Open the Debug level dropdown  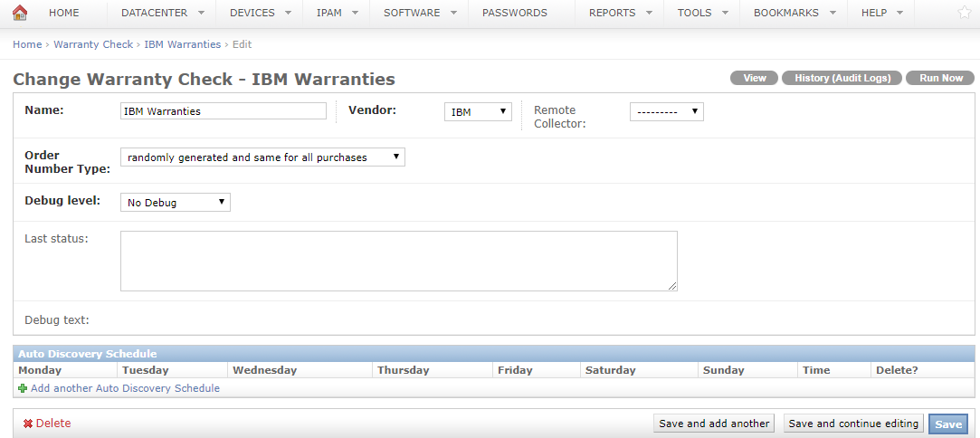point(176,203)
